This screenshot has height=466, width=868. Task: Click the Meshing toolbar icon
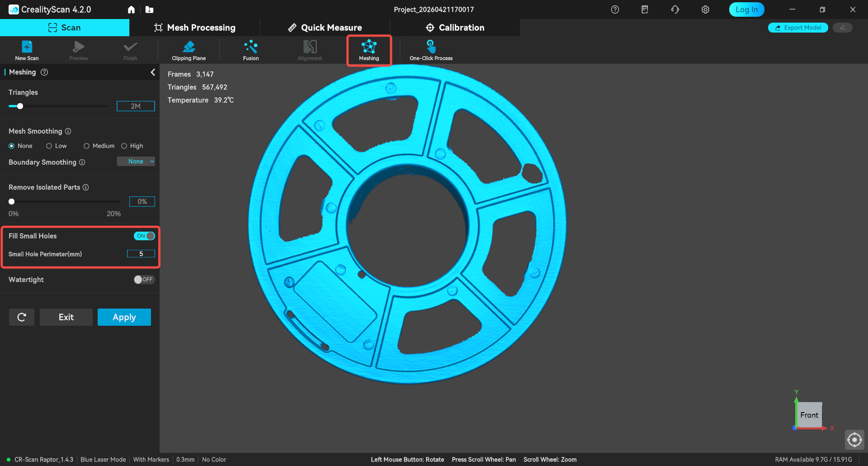(x=369, y=50)
